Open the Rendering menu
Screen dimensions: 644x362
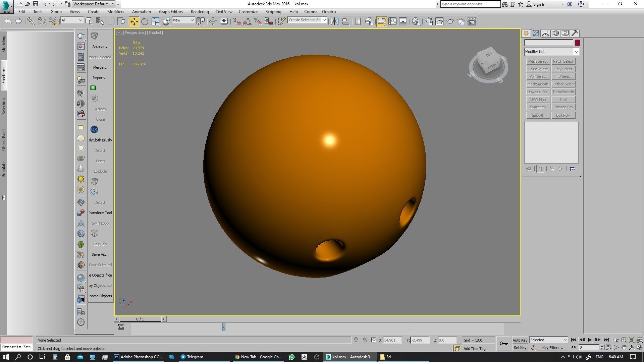pyautogui.click(x=200, y=12)
